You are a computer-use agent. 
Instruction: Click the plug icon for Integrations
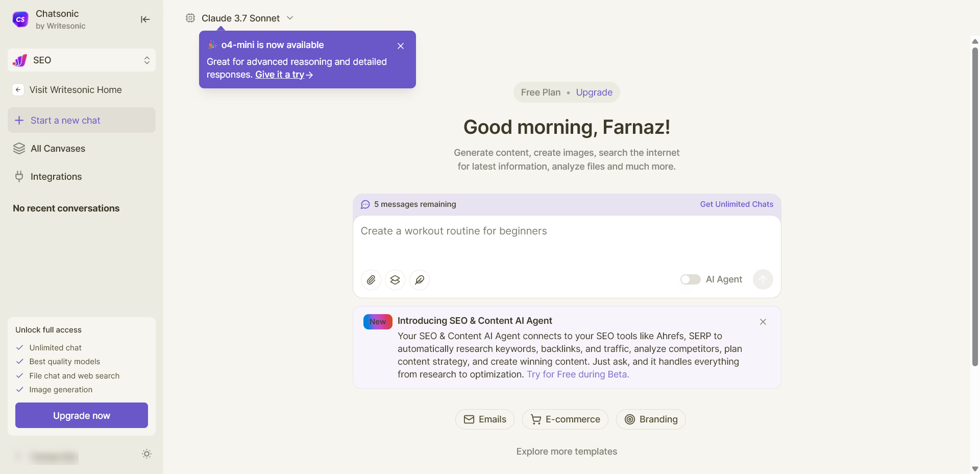(19, 177)
